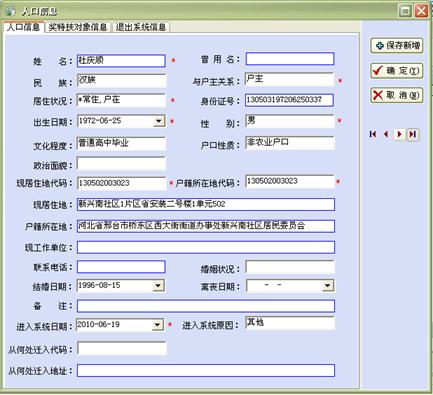The height and width of the screenshot is (395, 433).
Task: Click the window title bar app icon
Action: 11,11
